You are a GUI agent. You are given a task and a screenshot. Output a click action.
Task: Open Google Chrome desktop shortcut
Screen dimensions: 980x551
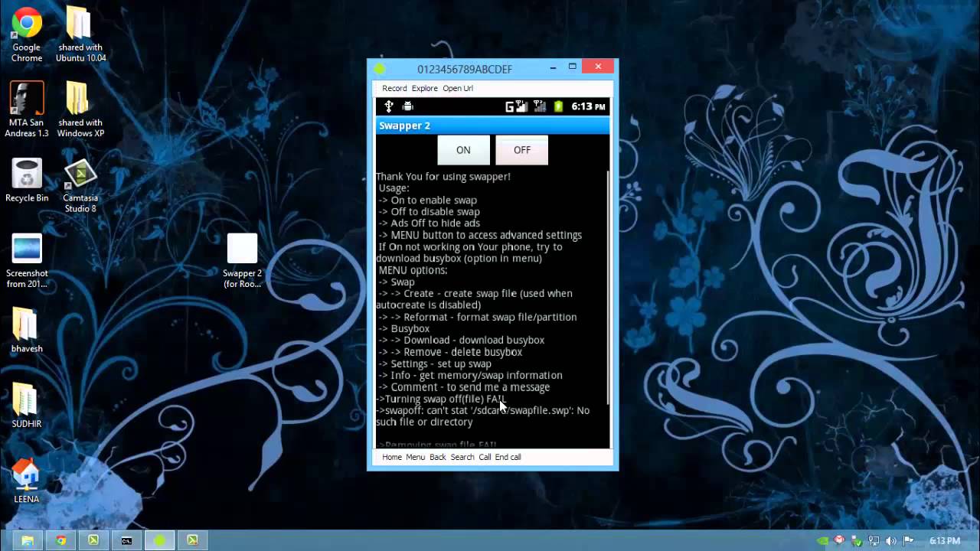pos(27,35)
